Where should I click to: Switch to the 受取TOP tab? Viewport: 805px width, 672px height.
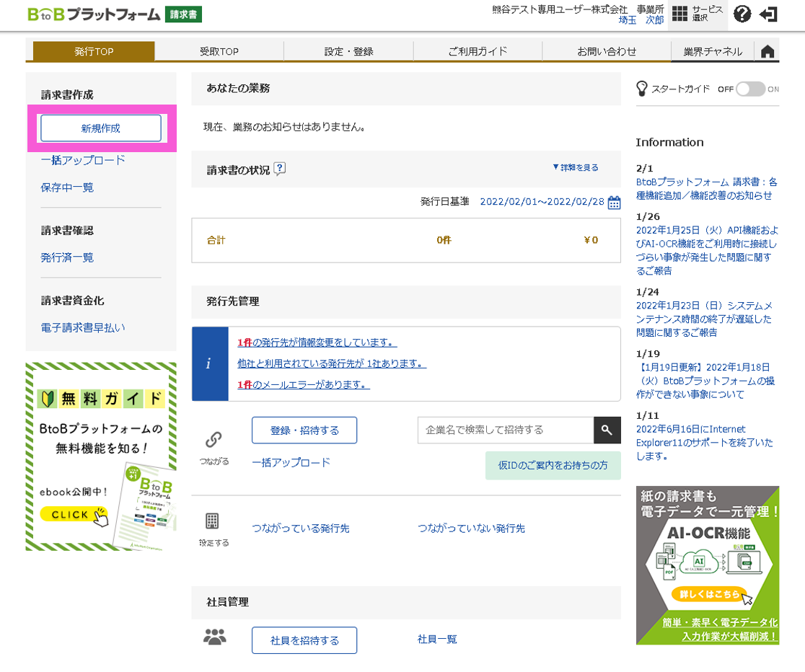(x=219, y=51)
